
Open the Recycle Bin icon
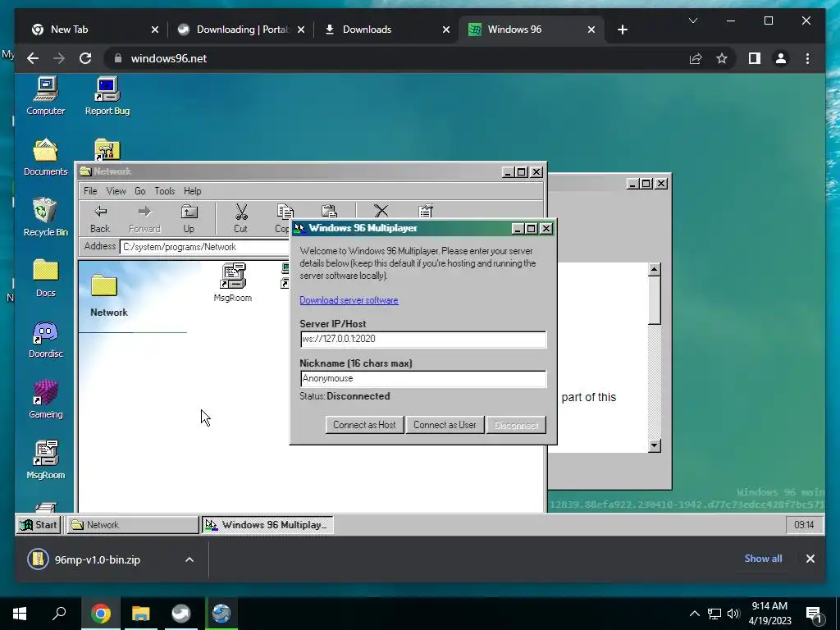(46, 217)
